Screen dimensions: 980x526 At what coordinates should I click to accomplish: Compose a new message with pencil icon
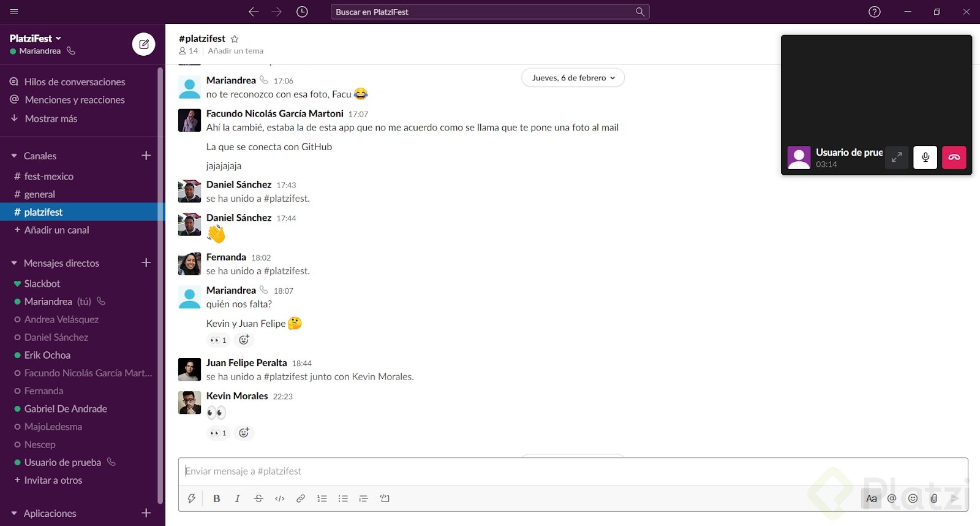(x=144, y=44)
